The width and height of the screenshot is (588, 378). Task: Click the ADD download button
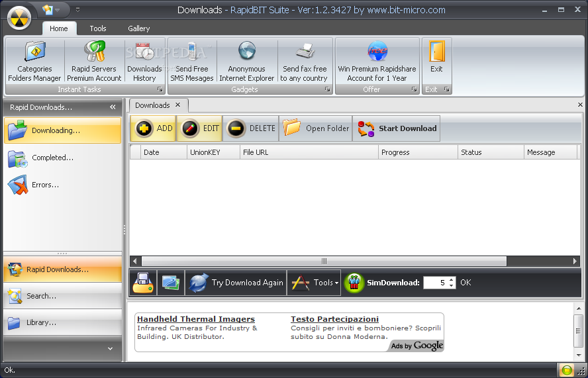click(153, 128)
